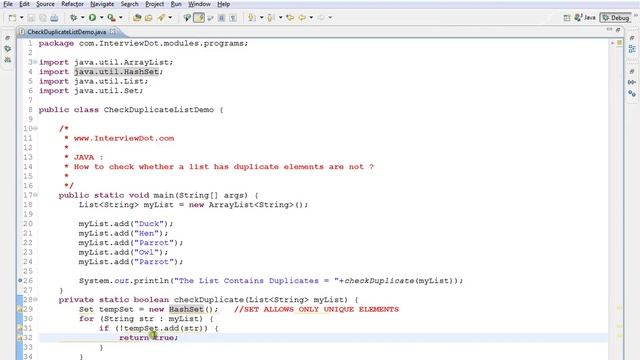Go to Last Edit Location icon

[x=290, y=18]
